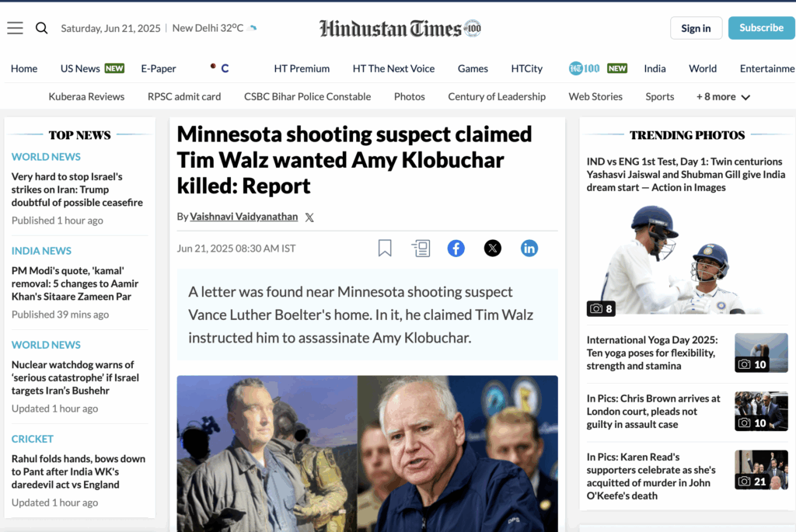Open the E-Paper section
The image size is (796, 532).
(159, 68)
